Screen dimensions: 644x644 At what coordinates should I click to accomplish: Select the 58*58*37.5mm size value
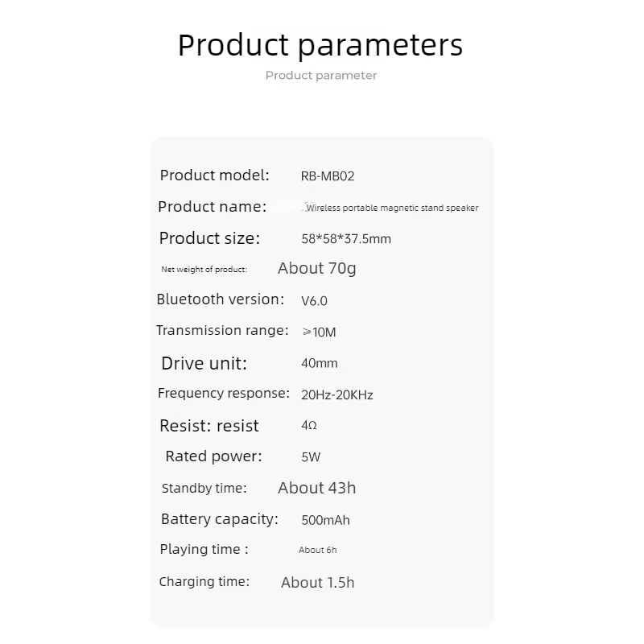pyautogui.click(x=346, y=239)
